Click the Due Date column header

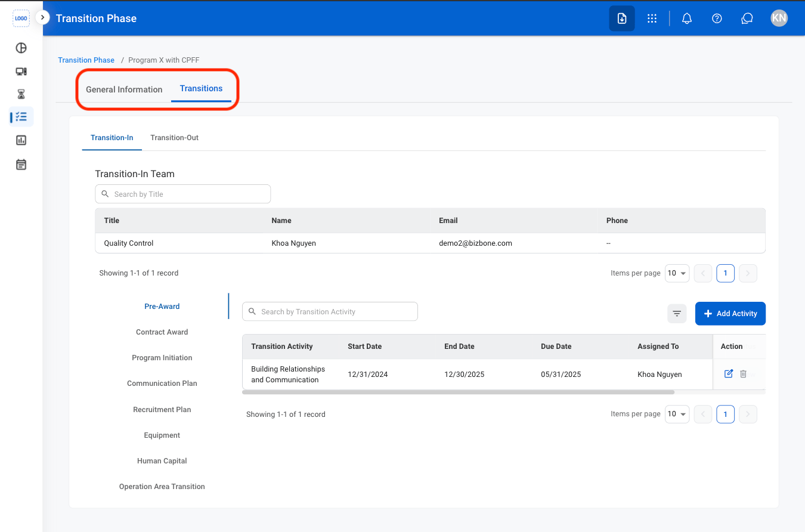point(556,347)
